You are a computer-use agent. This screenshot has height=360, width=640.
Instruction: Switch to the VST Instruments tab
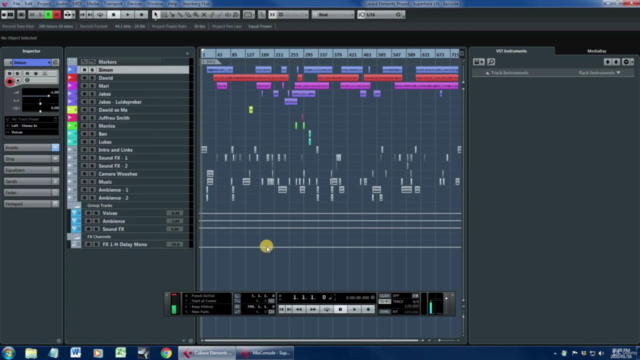tap(511, 51)
